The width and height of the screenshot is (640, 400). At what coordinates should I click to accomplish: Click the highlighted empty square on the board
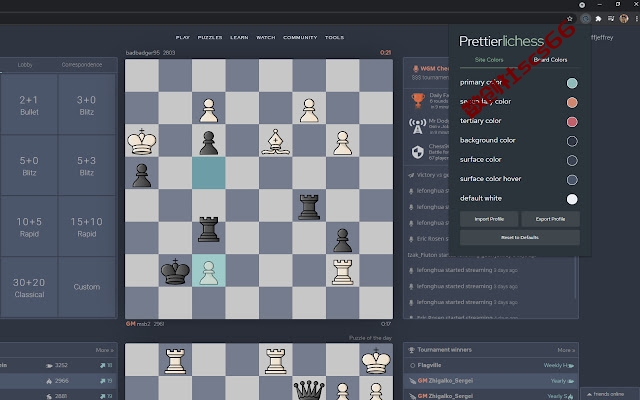point(209,173)
